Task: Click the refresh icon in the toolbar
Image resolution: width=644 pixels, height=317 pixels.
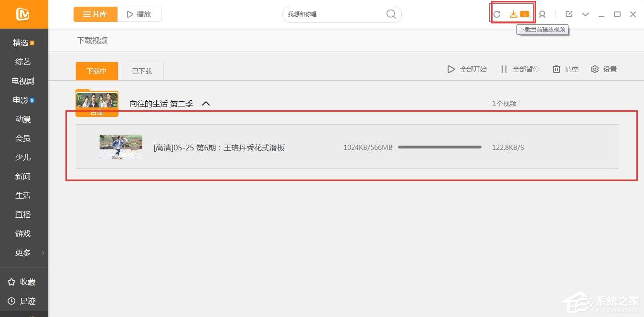Action: pos(497,14)
